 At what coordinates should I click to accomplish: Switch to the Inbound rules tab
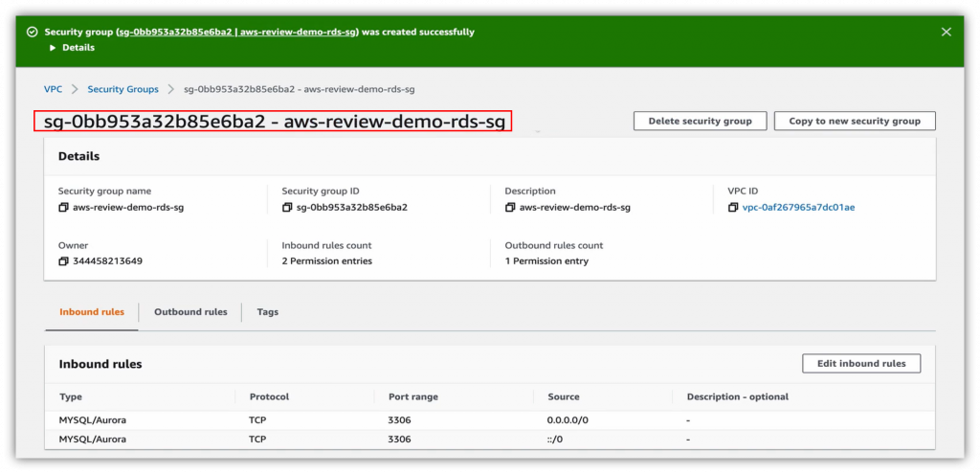click(92, 312)
